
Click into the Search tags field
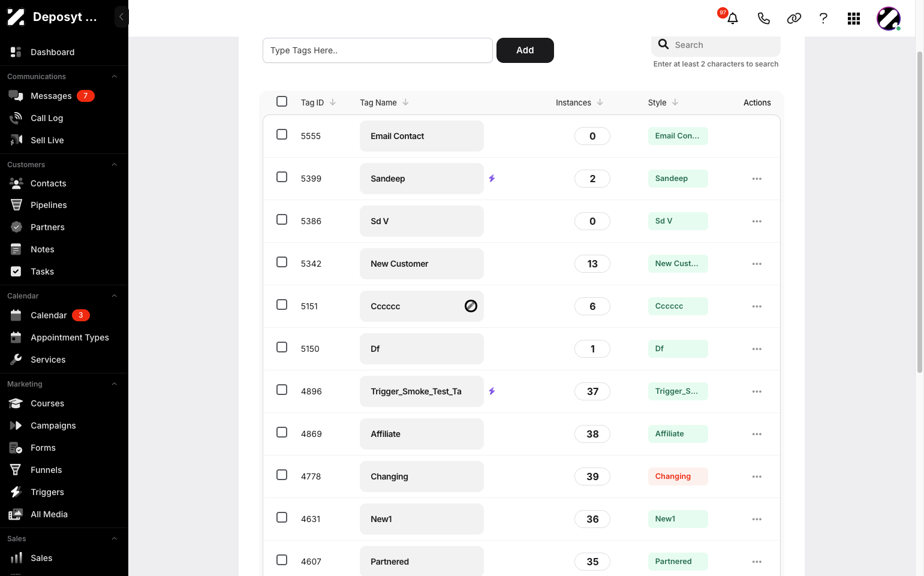(x=716, y=45)
